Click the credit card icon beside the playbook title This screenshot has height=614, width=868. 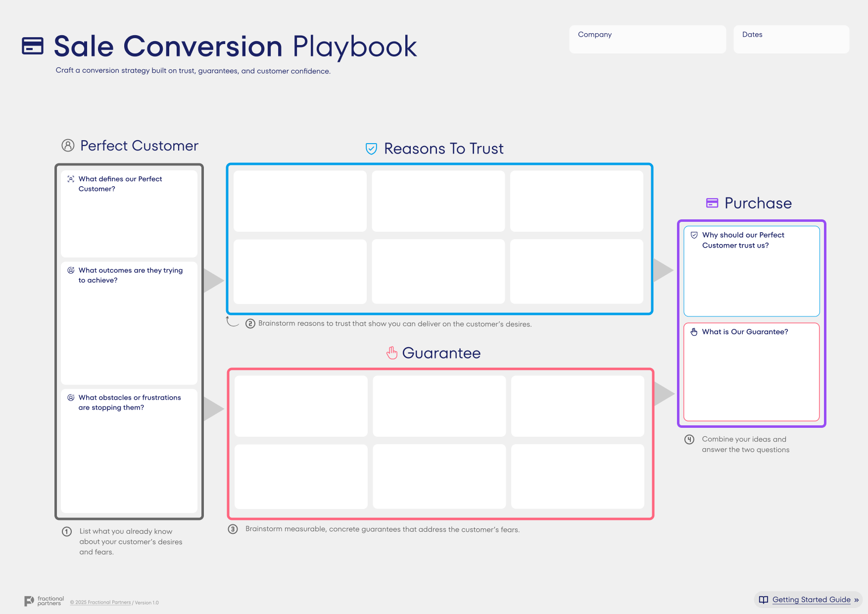(33, 46)
